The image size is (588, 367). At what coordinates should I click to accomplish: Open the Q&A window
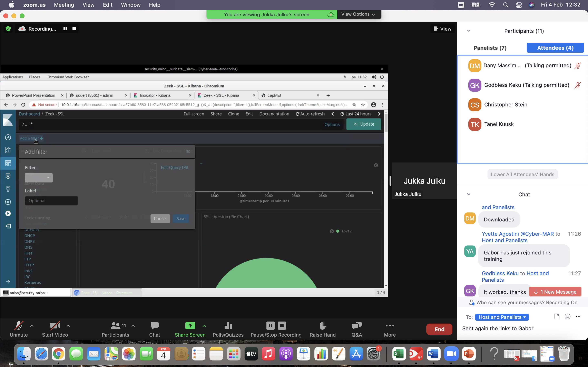pos(356,326)
